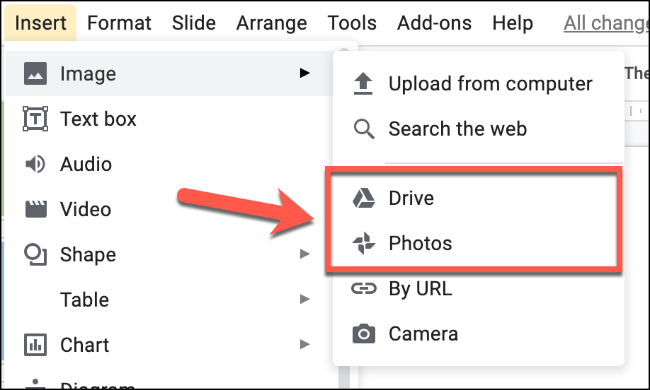
Task: Select Camera option label
Action: coord(423,334)
